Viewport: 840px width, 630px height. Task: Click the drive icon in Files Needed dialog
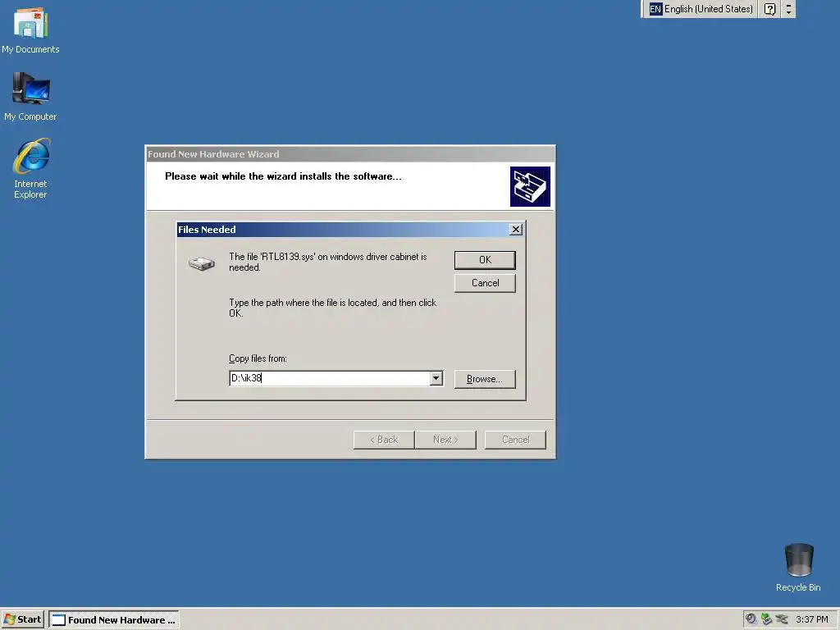point(202,263)
